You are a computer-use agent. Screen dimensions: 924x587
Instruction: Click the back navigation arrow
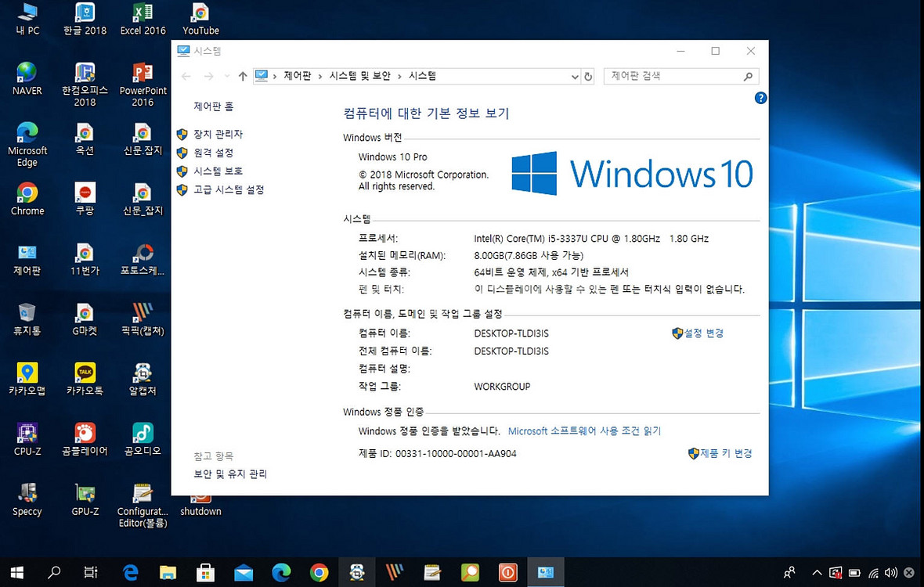(186, 76)
